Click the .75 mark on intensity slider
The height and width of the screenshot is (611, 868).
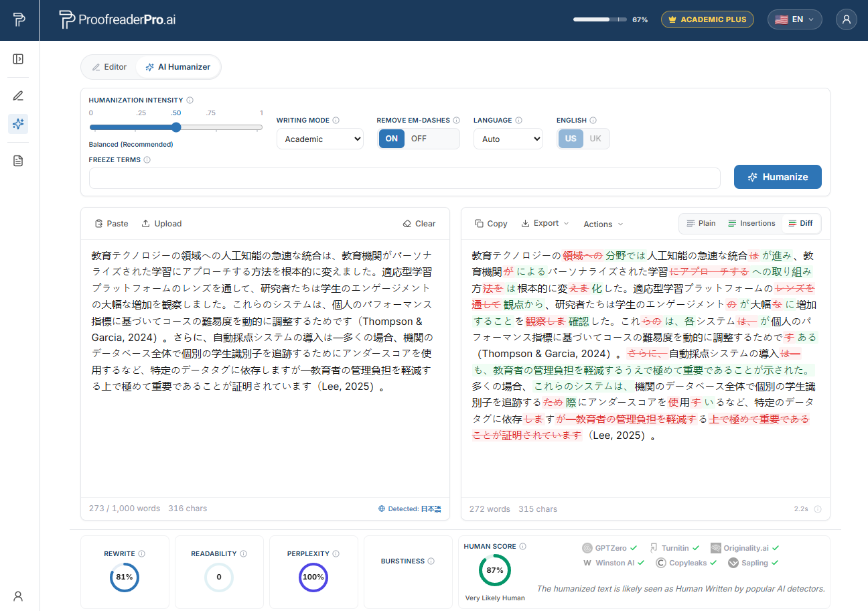click(x=211, y=113)
